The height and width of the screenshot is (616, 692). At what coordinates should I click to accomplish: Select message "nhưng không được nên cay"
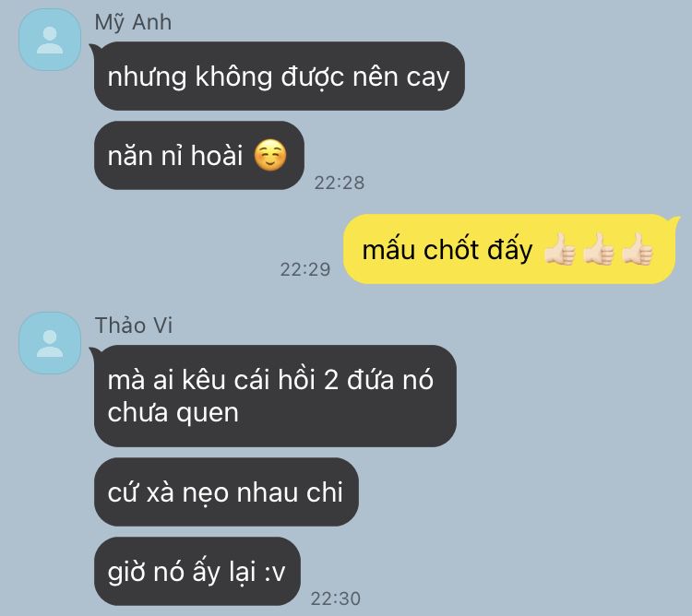(x=280, y=77)
